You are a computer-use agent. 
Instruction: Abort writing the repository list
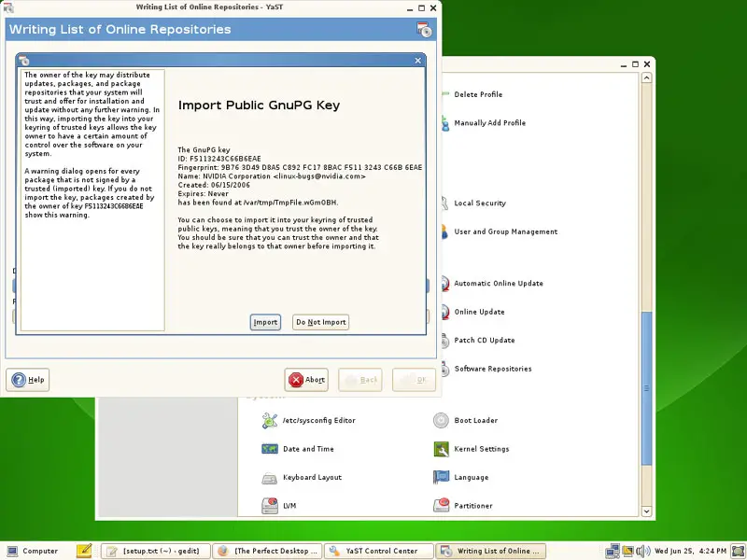pos(306,380)
